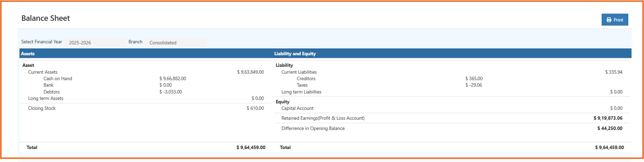
Task: Click the Balance Sheet page title
Action: [45, 18]
